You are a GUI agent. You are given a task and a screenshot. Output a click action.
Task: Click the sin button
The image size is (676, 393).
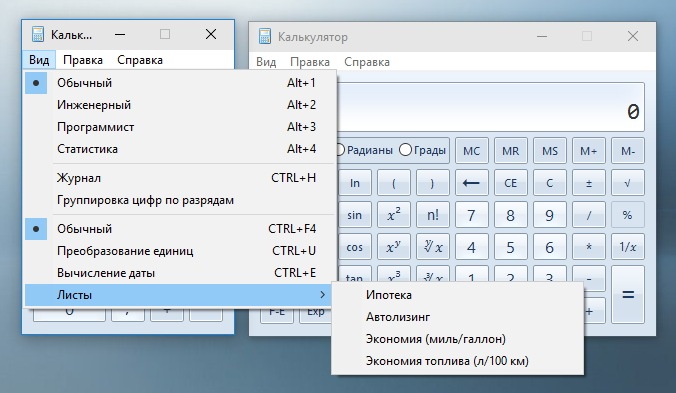pos(355,215)
